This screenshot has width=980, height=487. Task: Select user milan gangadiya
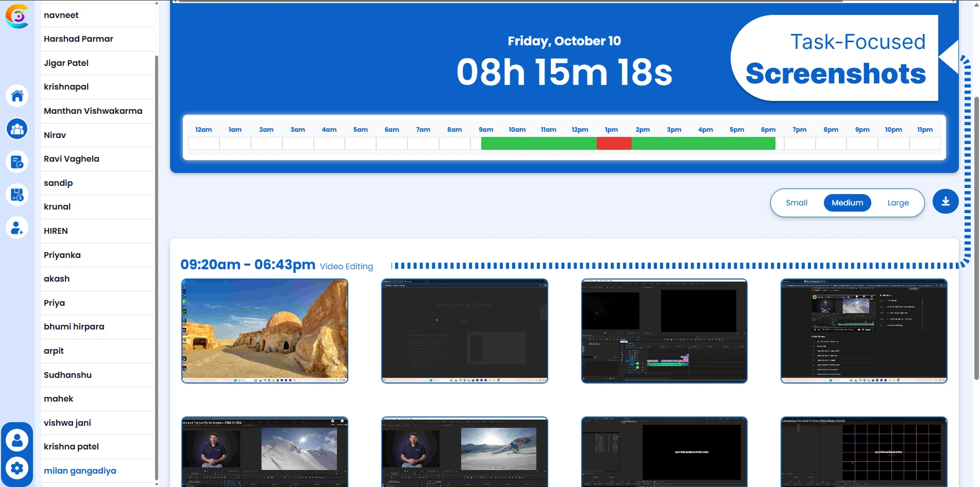(80, 471)
